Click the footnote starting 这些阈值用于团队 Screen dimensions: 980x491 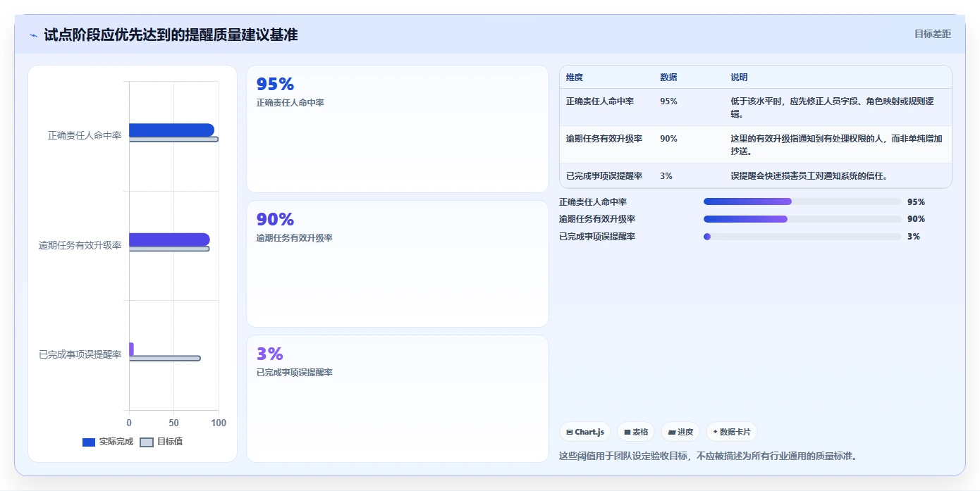point(709,456)
